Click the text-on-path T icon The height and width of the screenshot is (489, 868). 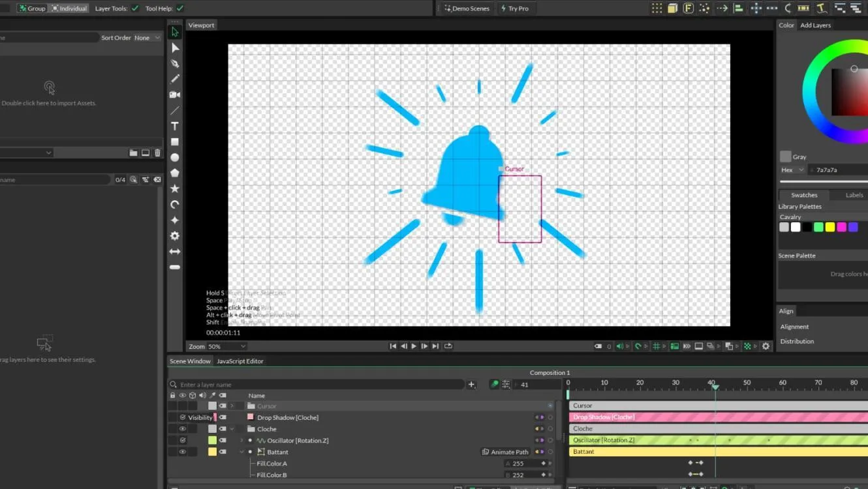pos(822,8)
